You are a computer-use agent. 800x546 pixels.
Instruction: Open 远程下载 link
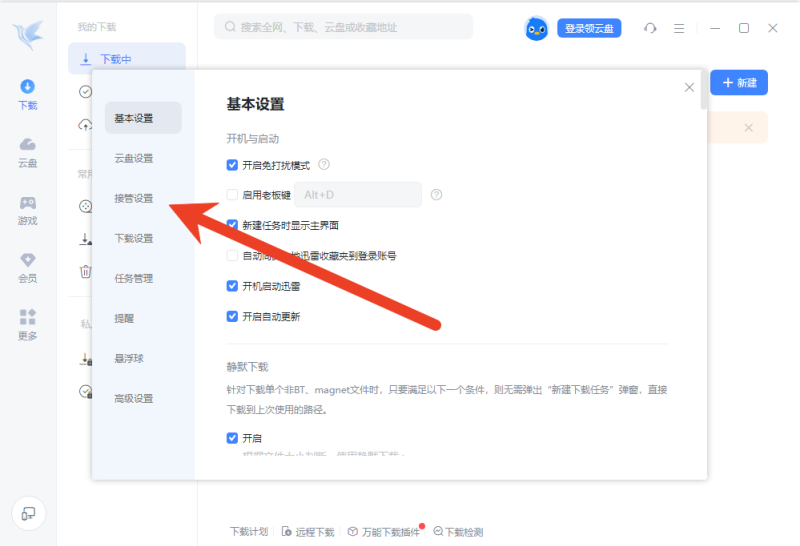(308, 532)
